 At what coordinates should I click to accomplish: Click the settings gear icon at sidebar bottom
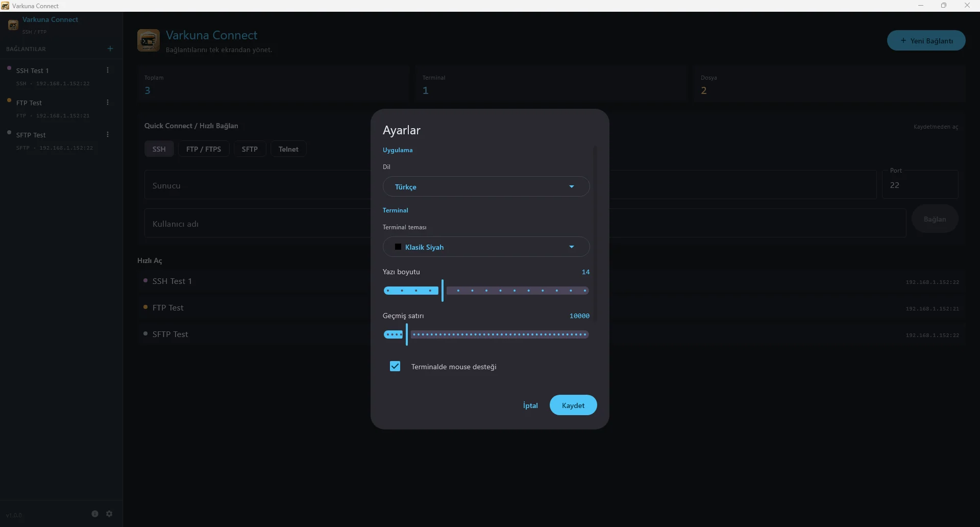coord(109,514)
